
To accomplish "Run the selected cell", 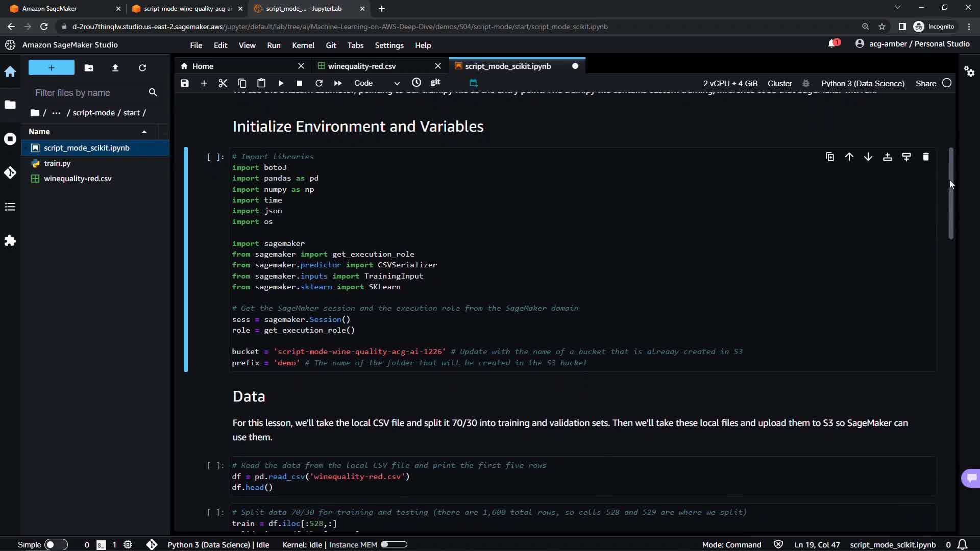I will [281, 83].
